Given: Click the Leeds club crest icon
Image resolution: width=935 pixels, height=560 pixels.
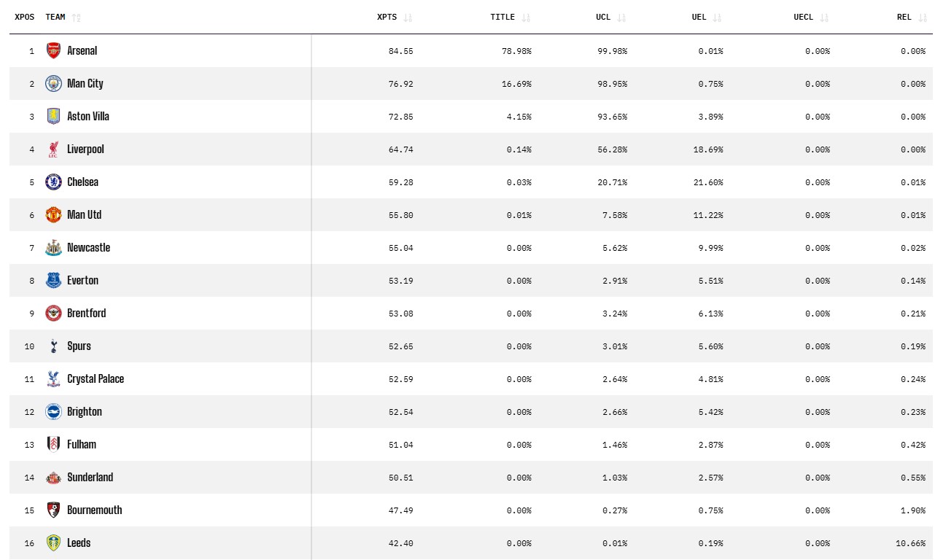Looking at the screenshot, I should (x=53, y=543).
